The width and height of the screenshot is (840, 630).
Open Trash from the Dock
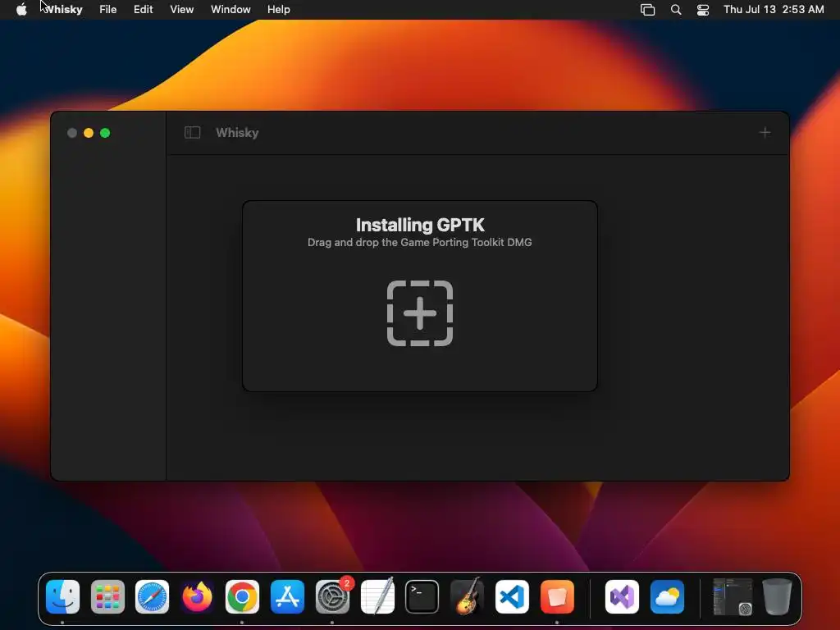(777, 597)
